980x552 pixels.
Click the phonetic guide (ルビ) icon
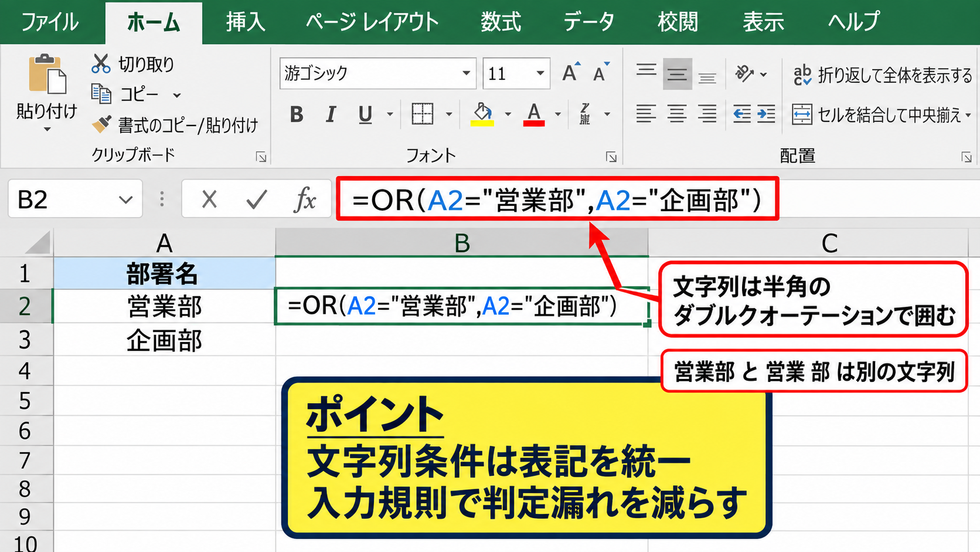coord(585,114)
